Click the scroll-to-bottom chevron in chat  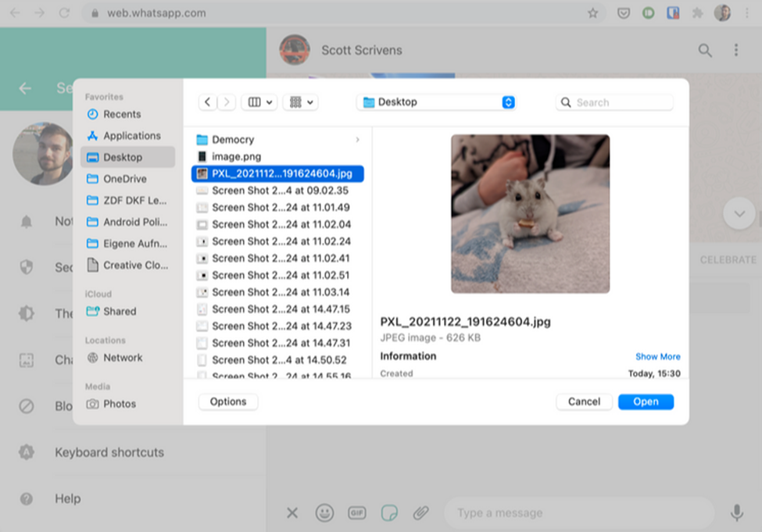(x=739, y=213)
